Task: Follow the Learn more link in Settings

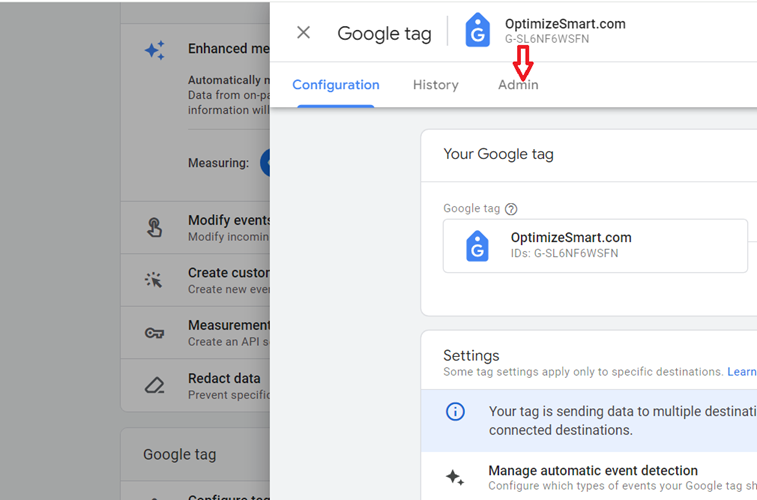Action: pos(742,372)
